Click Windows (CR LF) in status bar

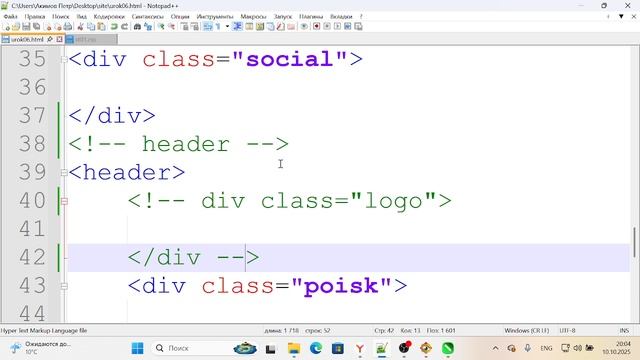click(x=527, y=330)
